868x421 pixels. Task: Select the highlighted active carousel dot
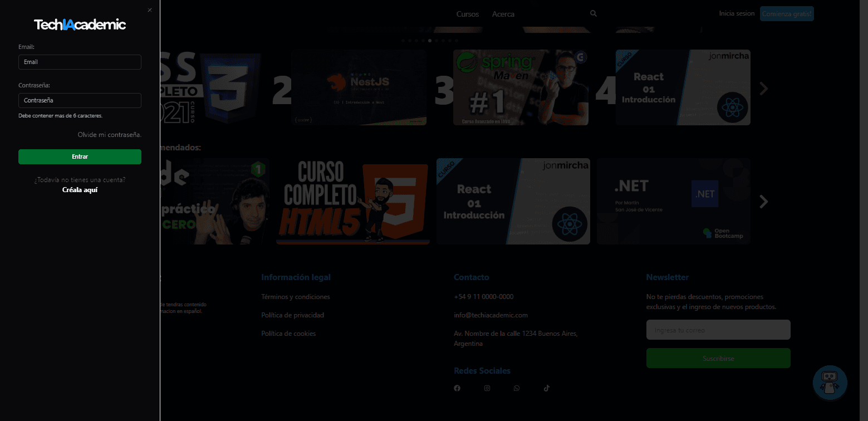tap(430, 41)
